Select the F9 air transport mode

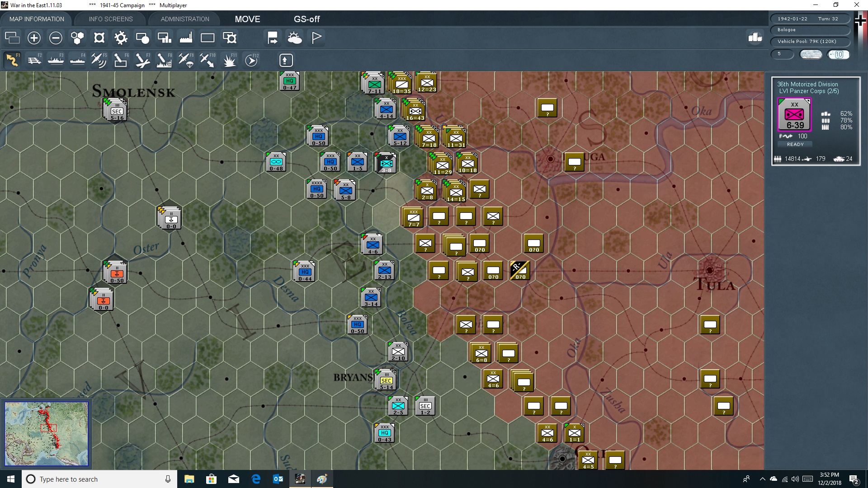[186, 60]
